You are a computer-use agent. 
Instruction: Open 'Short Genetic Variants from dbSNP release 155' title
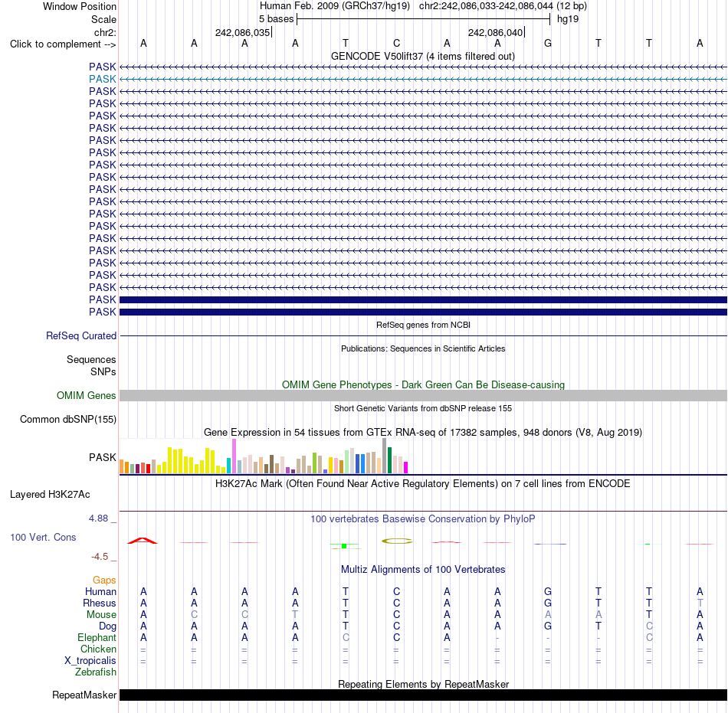(x=423, y=409)
